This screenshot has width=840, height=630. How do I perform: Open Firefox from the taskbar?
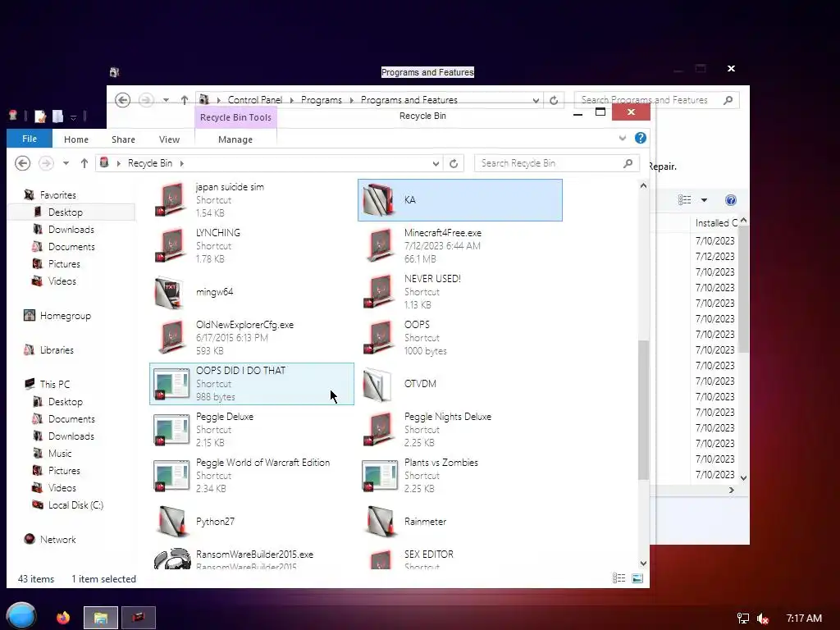[63, 618]
